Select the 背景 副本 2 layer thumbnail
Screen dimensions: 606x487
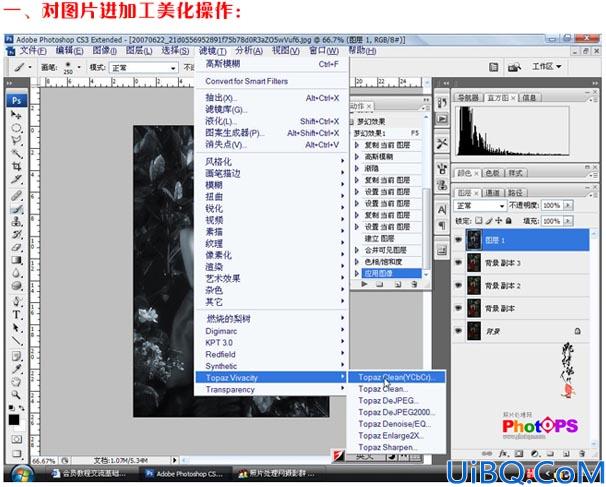point(473,285)
